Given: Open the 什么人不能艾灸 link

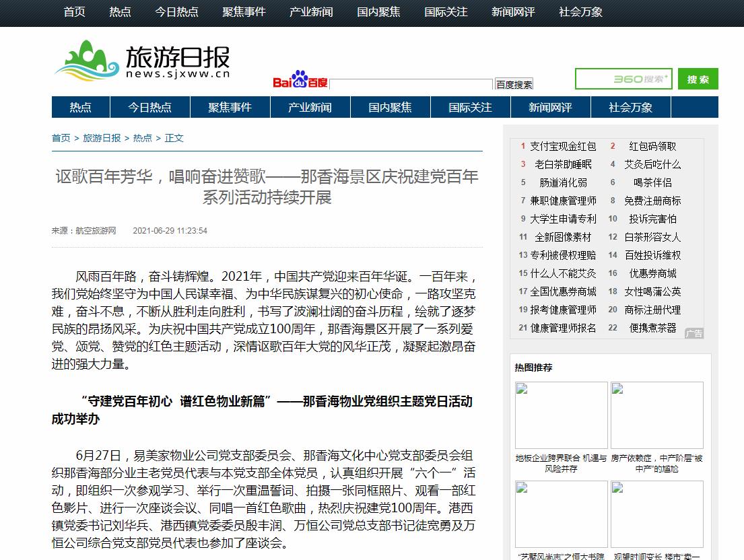Looking at the screenshot, I should pyautogui.click(x=564, y=273).
